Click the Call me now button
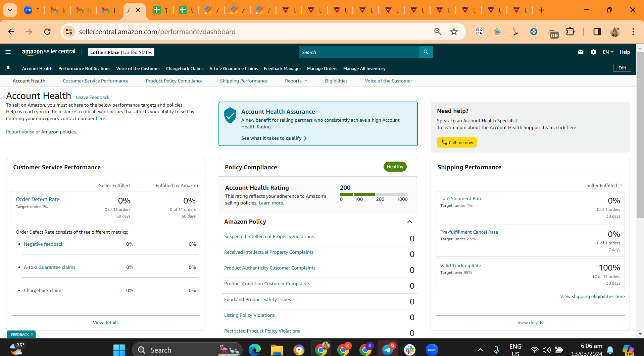 tap(457, 142)
